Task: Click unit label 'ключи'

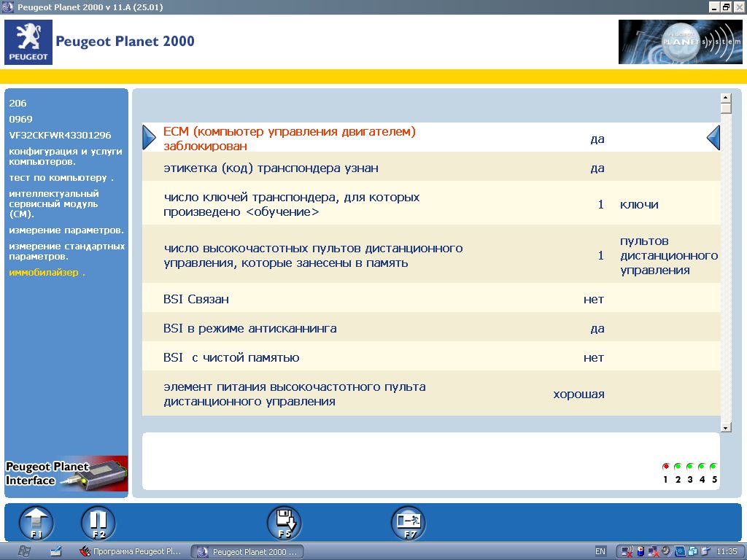Action: pyautogui.click(x=639, y=205)
